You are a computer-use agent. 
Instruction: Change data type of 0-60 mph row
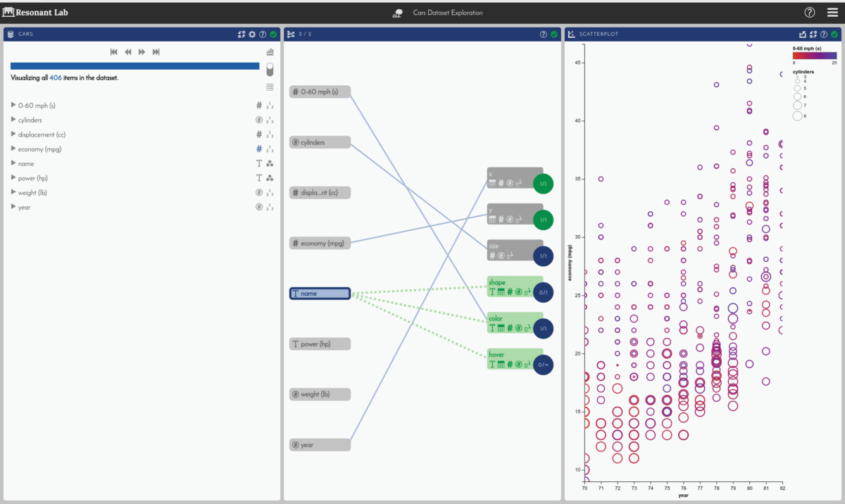pos(258,106)
